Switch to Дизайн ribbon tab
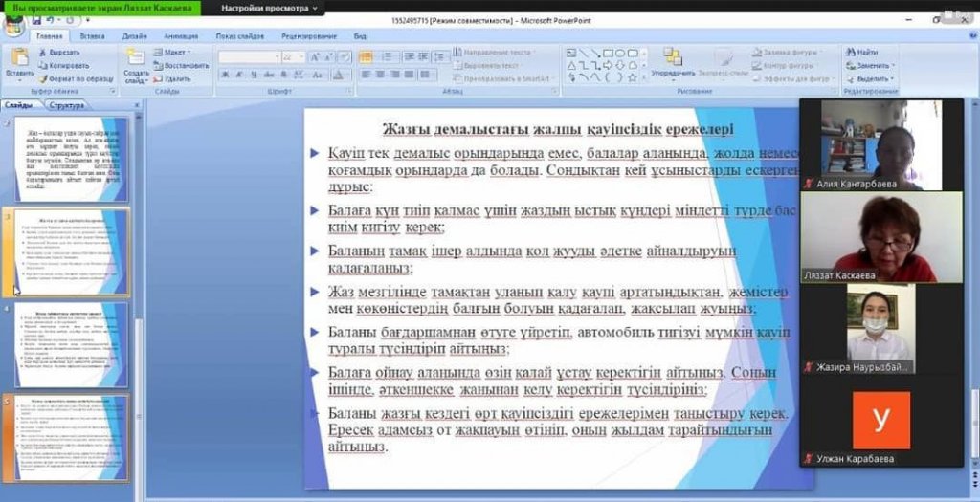This screenshot has width=980, height=502. pyautogui.click(x=134, y=36)
